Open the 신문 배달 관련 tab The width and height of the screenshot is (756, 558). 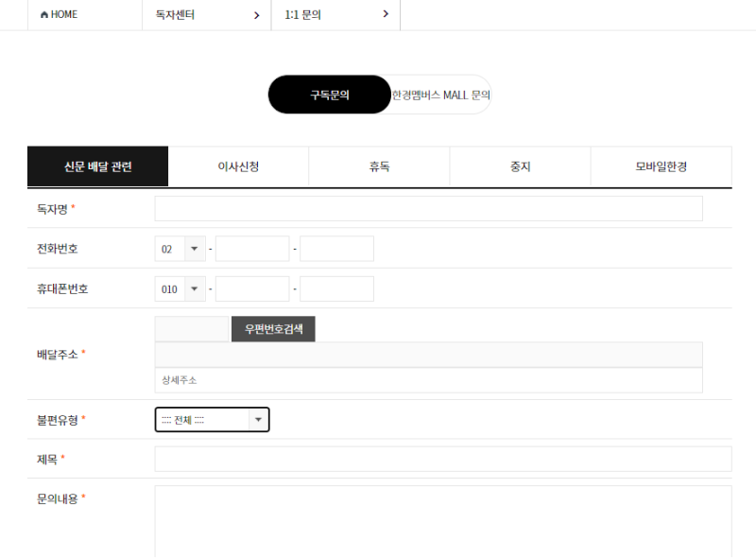(x=98, y=166)
